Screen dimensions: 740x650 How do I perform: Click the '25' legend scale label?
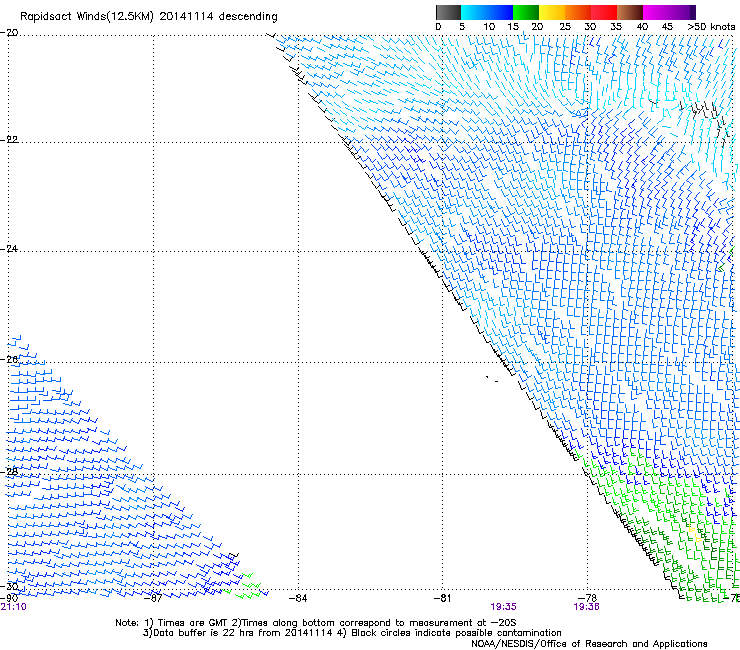(x=565, y=27)
